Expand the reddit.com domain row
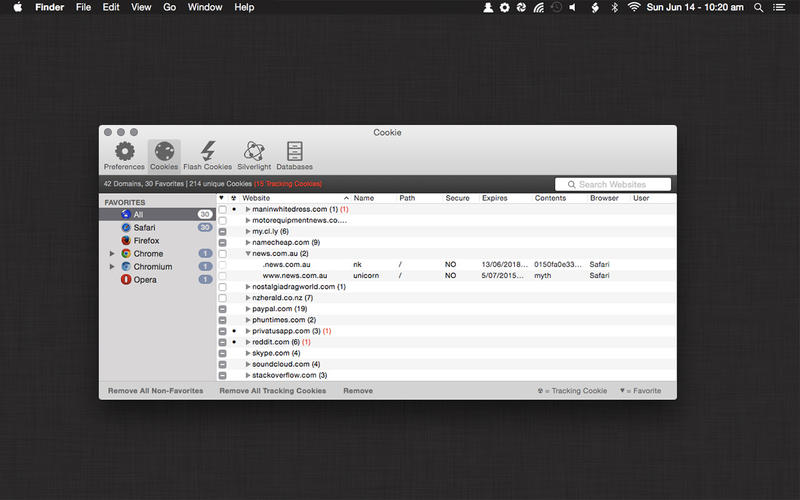Image resolution: width=800 pixels, height=500 pixels. (248, 342)
